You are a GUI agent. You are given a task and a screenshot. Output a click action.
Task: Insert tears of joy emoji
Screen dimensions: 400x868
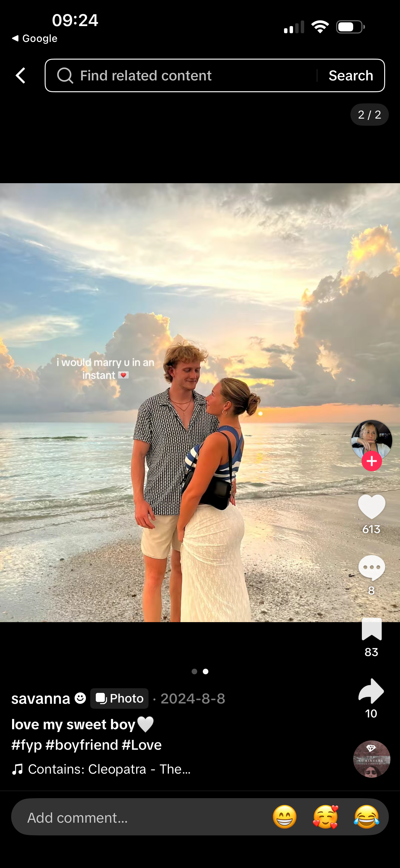366,817
